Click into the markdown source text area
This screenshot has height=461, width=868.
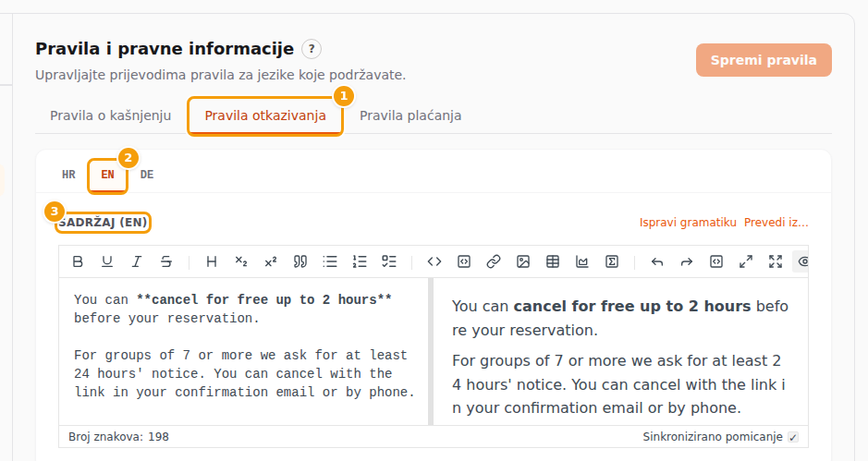(x=243, y=351)
